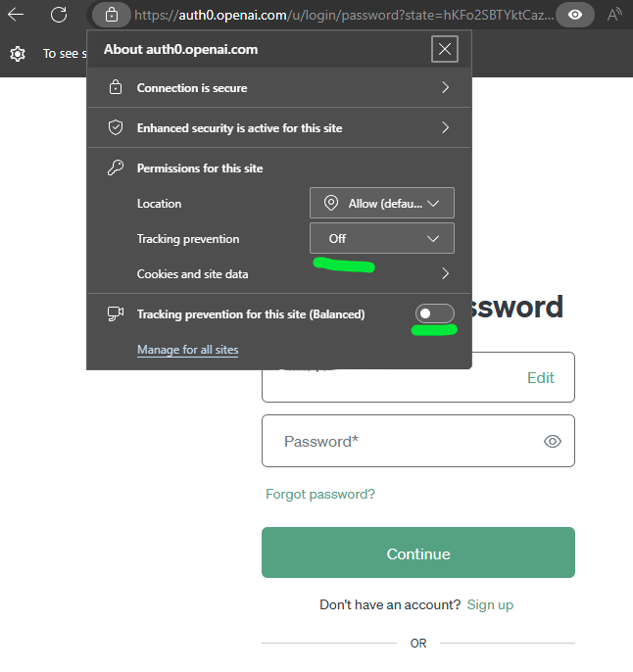The height and width of the screenshot is (672, 633).
Task: Close the About auth0.openai.com popup
Action: [x=445, y=49]
